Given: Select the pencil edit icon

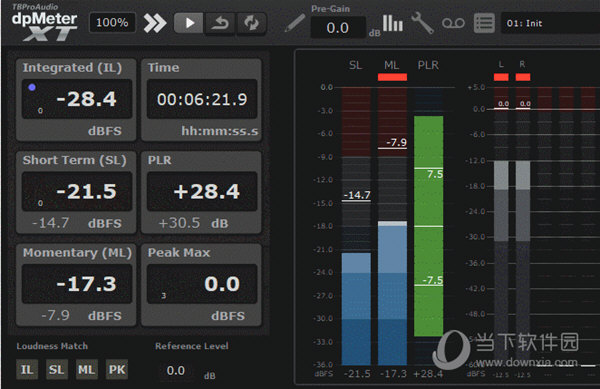Looking at the screenshot, I should 295,23.
